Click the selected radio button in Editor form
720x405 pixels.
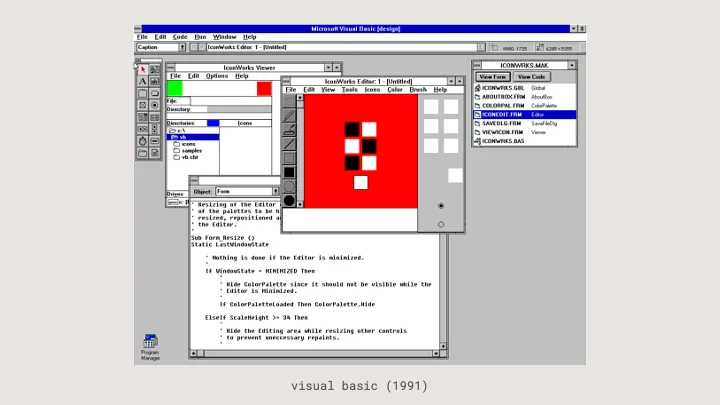(x=441, y=206)
